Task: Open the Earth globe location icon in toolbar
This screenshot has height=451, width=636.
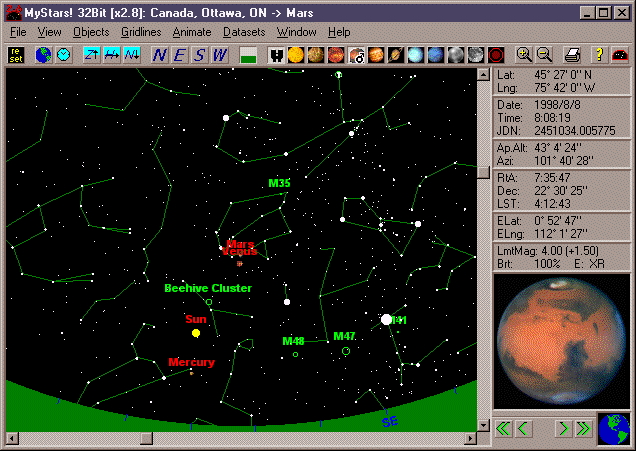Action: [x=43, y=55]
